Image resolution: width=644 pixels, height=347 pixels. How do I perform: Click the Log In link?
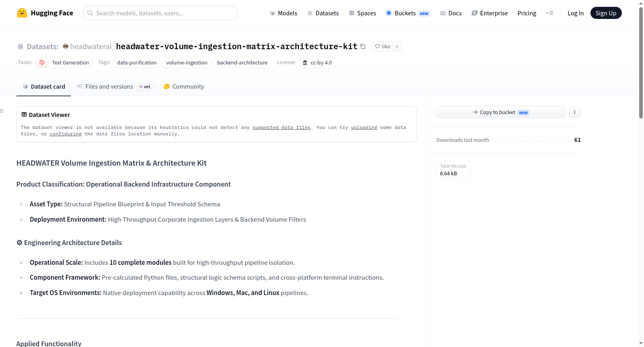click(576, 13)
